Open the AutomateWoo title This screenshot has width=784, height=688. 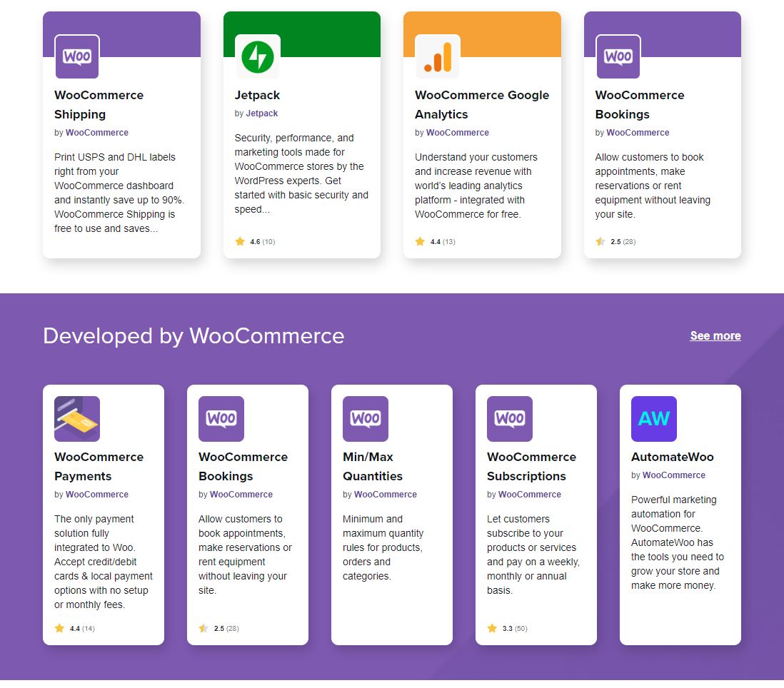tap(673, 457)
